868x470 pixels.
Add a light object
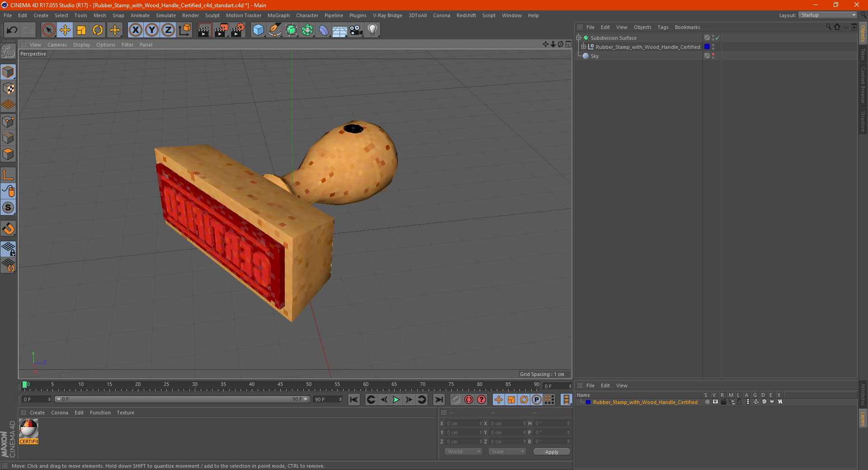point(373,30)
